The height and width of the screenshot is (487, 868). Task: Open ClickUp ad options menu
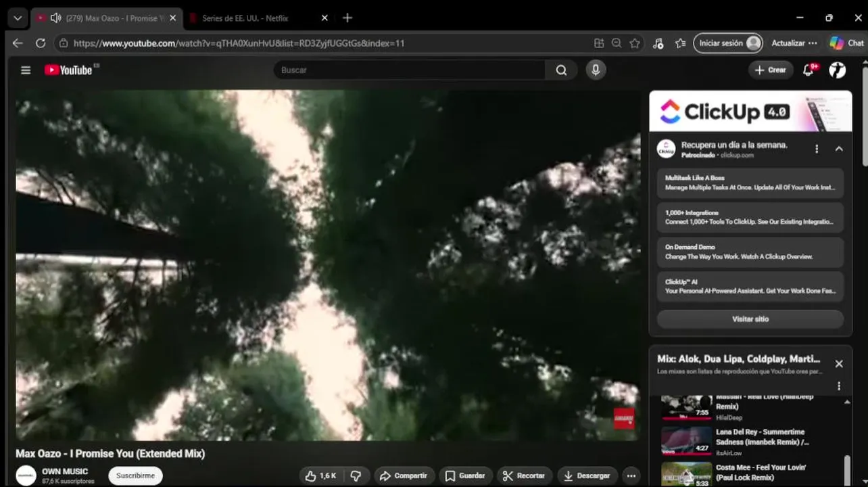817,149
